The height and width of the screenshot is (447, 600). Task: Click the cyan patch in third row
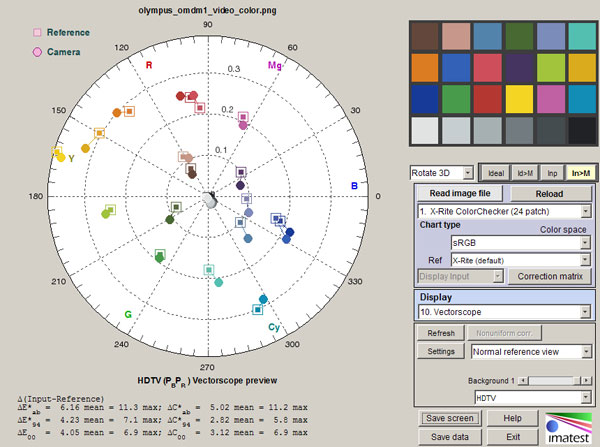point(582,99)
